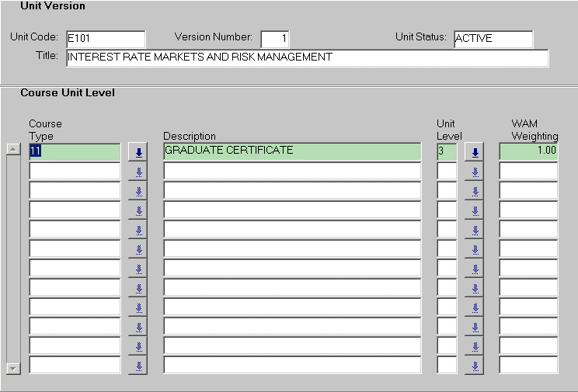Select the Unit Status field showing ACTIVE
This screenshot has width=578, height=392.
click(x=493, y=39)
